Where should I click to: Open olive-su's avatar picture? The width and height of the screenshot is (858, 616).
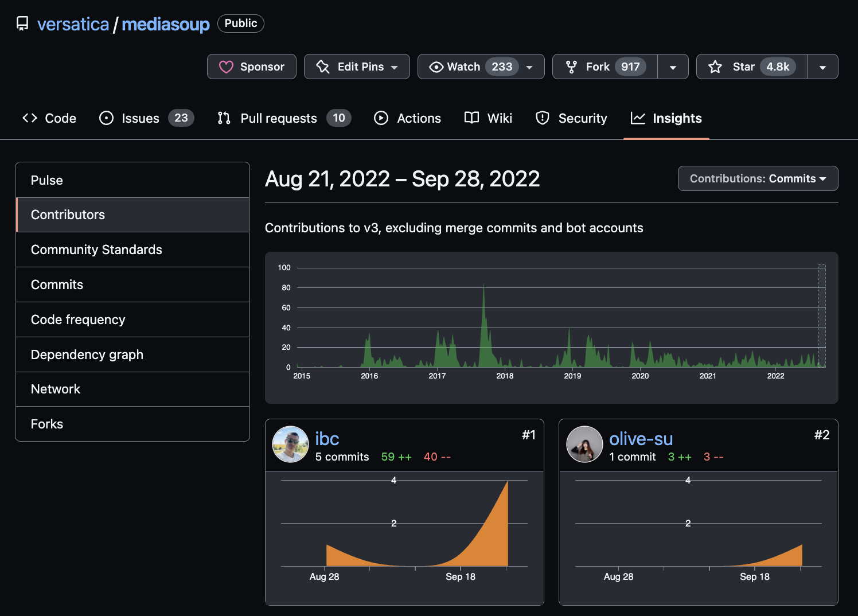click(x=584, y=444)
